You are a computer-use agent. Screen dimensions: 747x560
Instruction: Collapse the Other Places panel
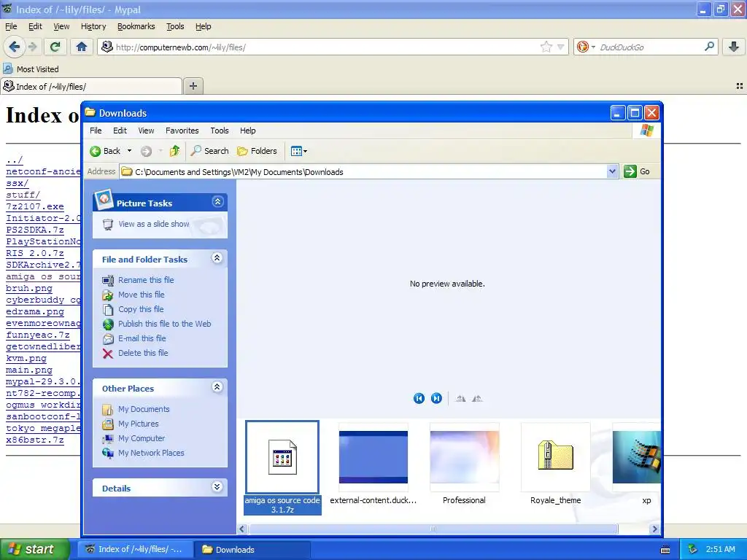[x=217, y=386]
